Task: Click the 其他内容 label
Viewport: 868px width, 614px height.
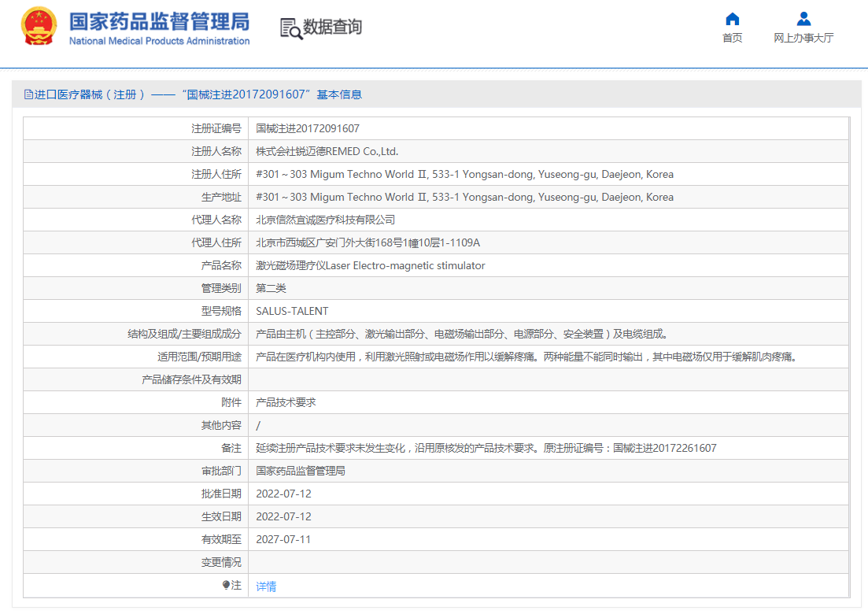Action: pyautogui.click(x=221, y=425)
